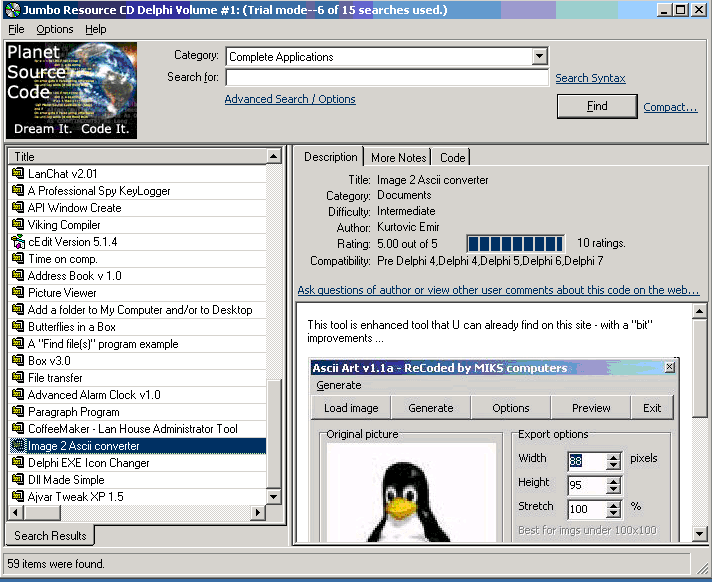Image resolution: width=712 pixels, height=582 pixels.
Task: Click results list scroll down arrow
Action: [x=273, y=497]
